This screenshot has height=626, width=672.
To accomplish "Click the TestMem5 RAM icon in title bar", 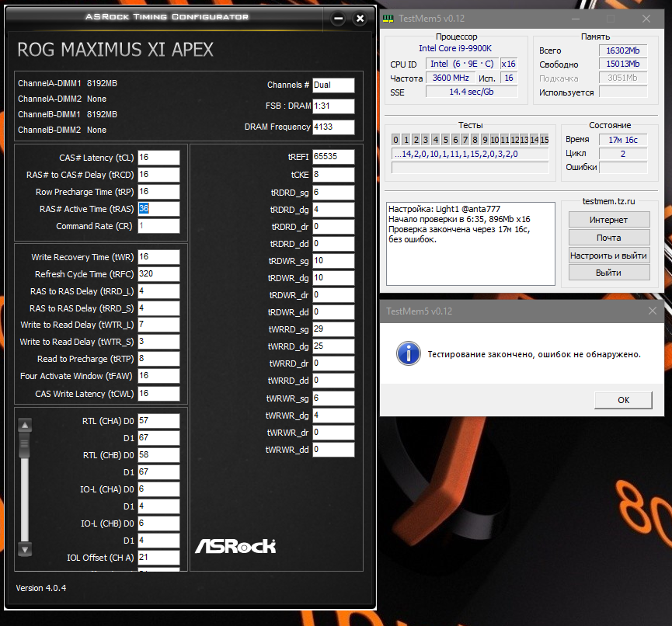I will [388, 19].
